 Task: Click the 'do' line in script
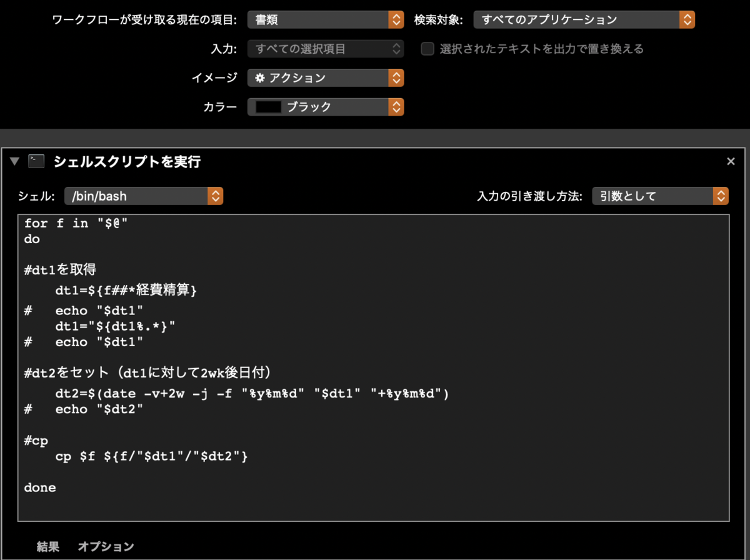(32, 239)
